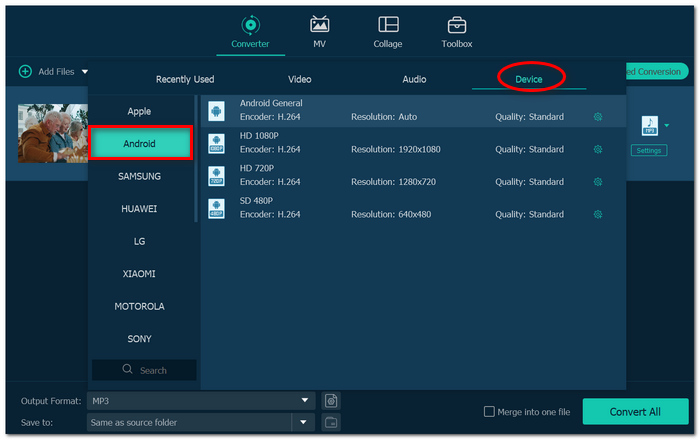700x440 pixels.
Task: Select the HD 720P preset icon
Action: point(217,176)
